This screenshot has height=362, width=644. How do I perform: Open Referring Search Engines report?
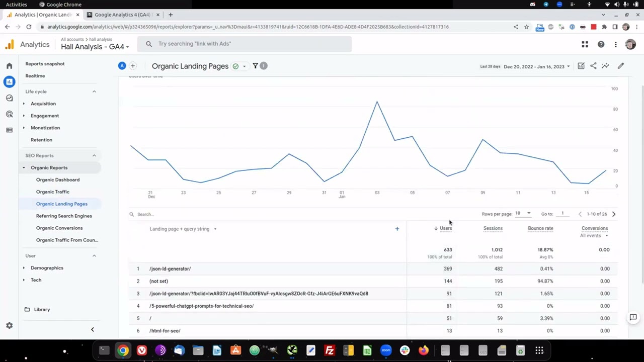pos(64,216)
